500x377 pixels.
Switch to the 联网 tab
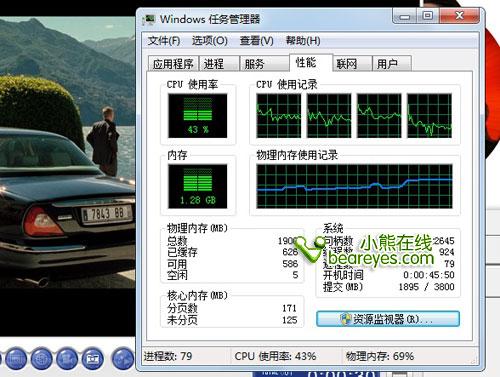(x=352, y=63)
